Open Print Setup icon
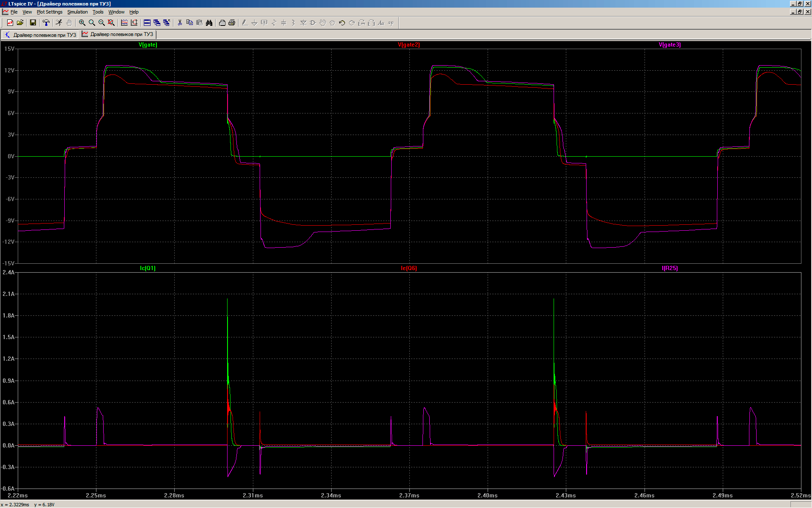 click(x=222, y=23)
